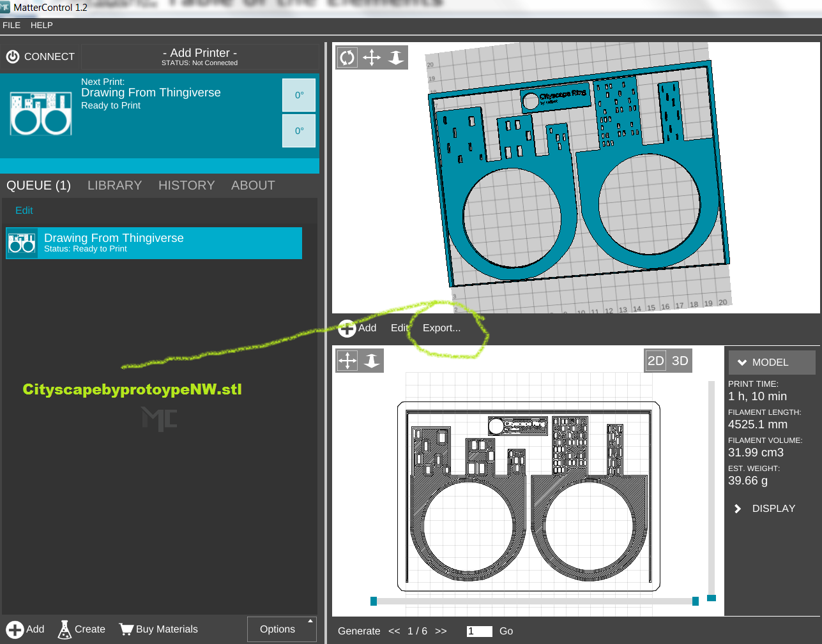Viewport: 822px width, 644px height.
Task: Click the queue item thumbnail
Action: (x=22, y=243)
